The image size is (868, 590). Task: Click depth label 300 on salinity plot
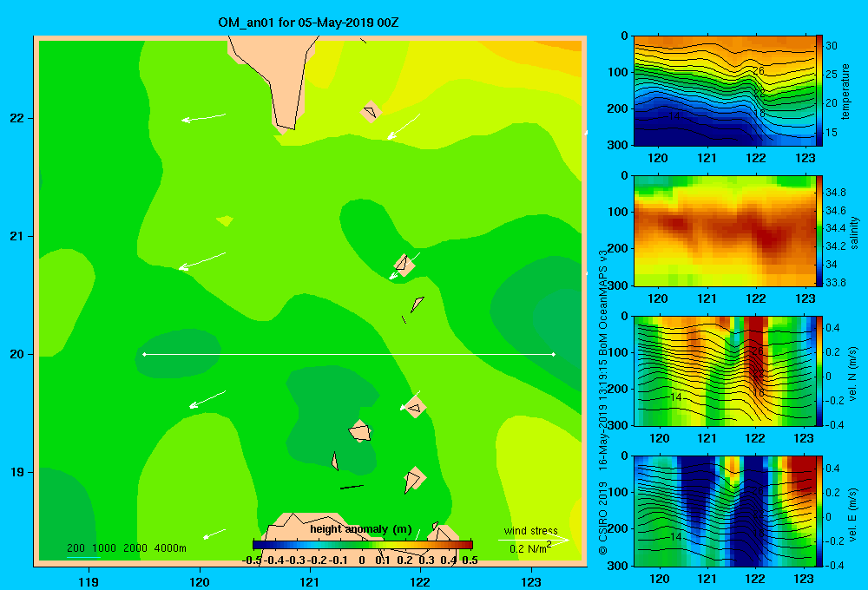click(618, 285)
